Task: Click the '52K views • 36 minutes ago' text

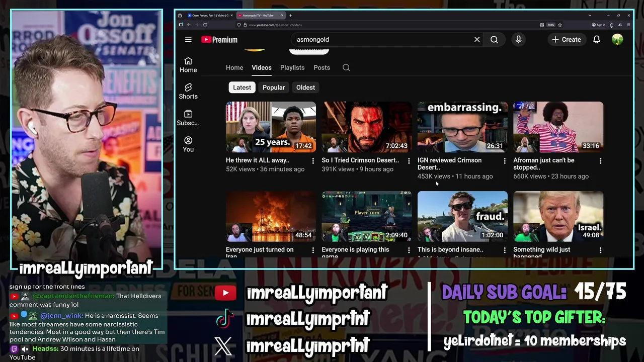Action: pos(265,169)
